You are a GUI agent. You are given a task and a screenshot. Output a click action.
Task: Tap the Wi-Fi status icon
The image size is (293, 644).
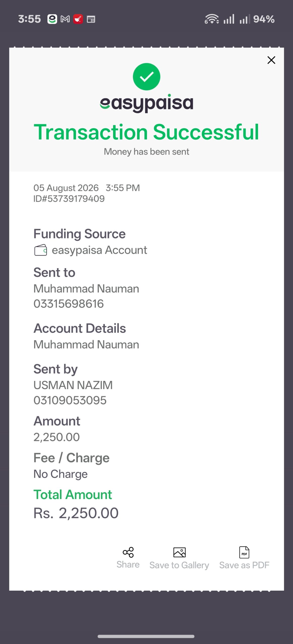pyautogui.click(x=212, y=19)
